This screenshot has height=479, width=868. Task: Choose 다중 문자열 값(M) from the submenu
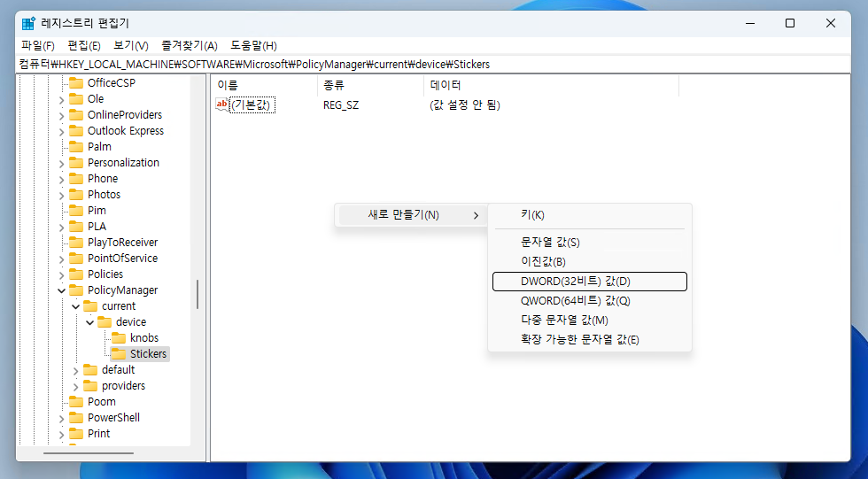[590, 321]
